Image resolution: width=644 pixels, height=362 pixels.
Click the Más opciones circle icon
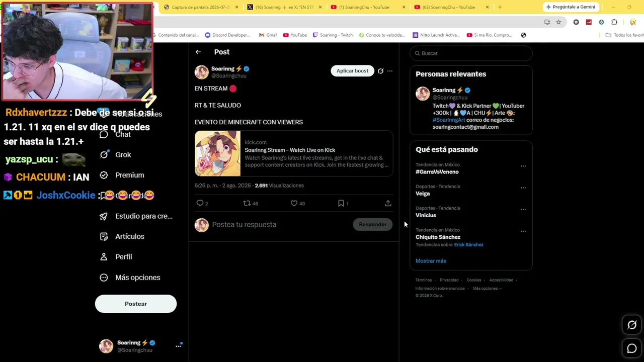coord(104,278)
